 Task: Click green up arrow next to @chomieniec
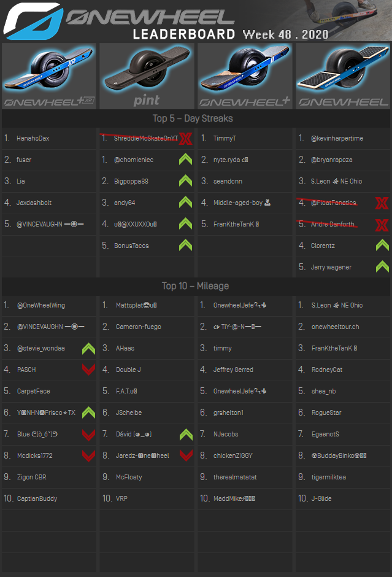185,160
